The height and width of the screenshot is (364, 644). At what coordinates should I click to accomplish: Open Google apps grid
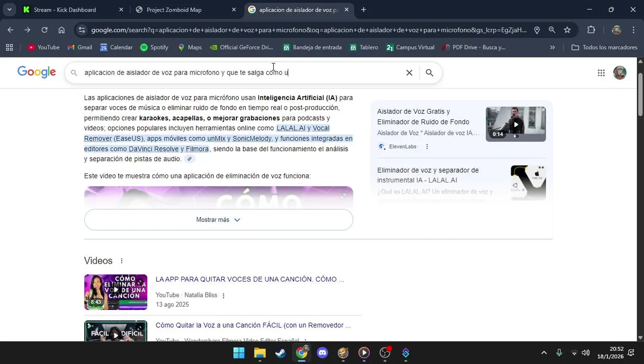pos(601,73)
